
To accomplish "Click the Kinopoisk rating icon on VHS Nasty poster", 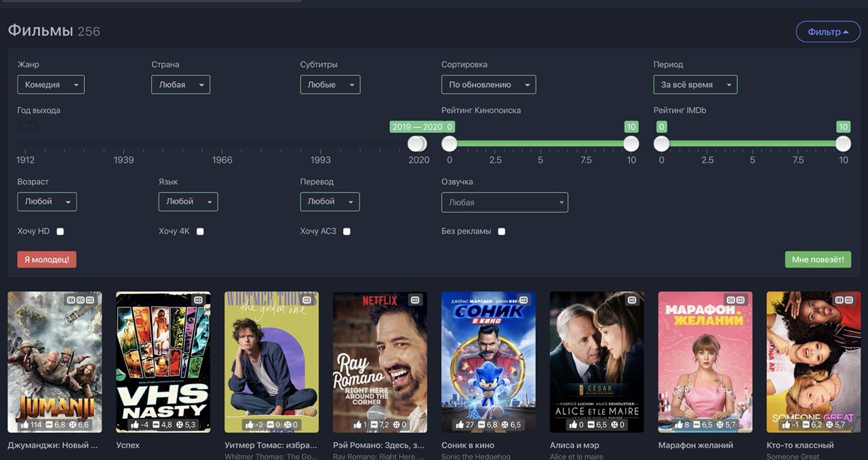I will pyautogui.click(x=156, y=425).
